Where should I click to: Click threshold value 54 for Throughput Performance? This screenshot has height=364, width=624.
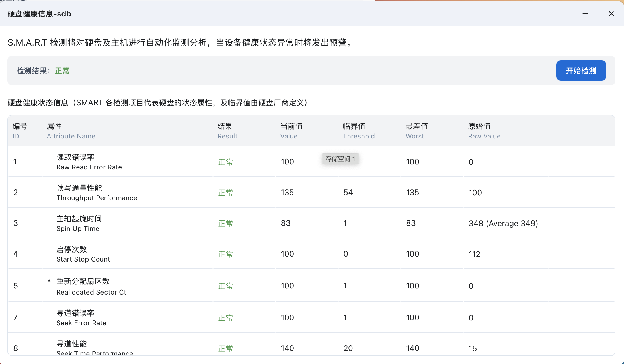tap(348, 193)
